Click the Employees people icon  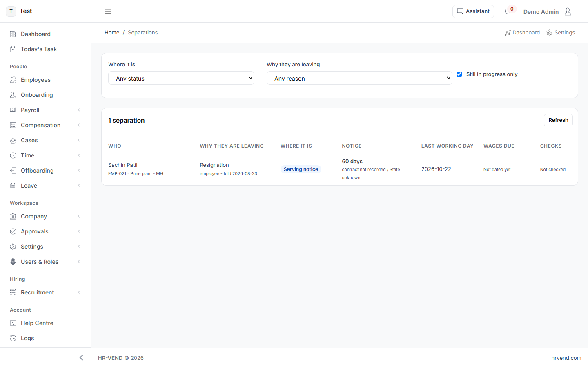coord(13,80)
